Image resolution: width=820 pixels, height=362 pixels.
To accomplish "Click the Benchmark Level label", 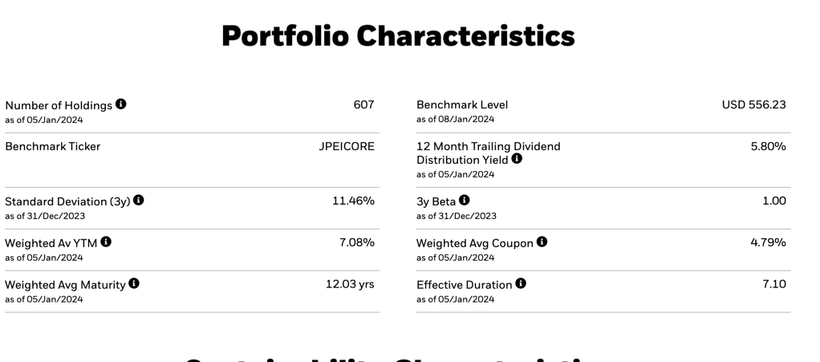I will coord(462,105).
